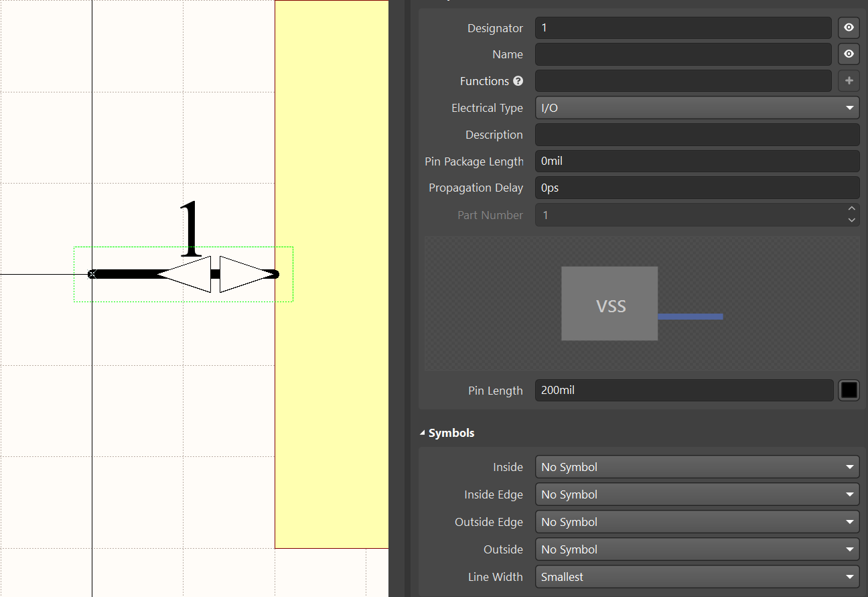868x597 pixels.
Task: Open the Inside symbol dropdown
Action: pos(849,466)
